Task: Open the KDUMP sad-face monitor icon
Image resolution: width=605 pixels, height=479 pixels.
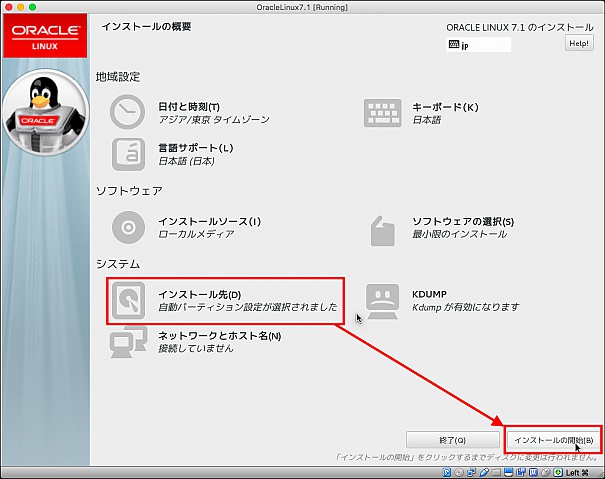Action: click(382, 301)
